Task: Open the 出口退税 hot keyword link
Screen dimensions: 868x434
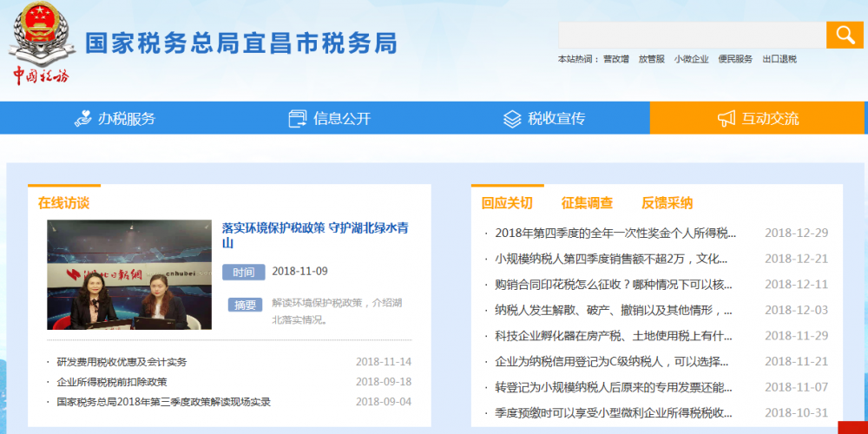Action: (x=779, y=59)
